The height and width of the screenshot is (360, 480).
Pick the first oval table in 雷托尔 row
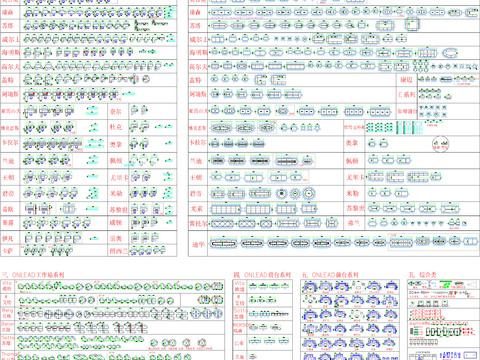point(223,223)
